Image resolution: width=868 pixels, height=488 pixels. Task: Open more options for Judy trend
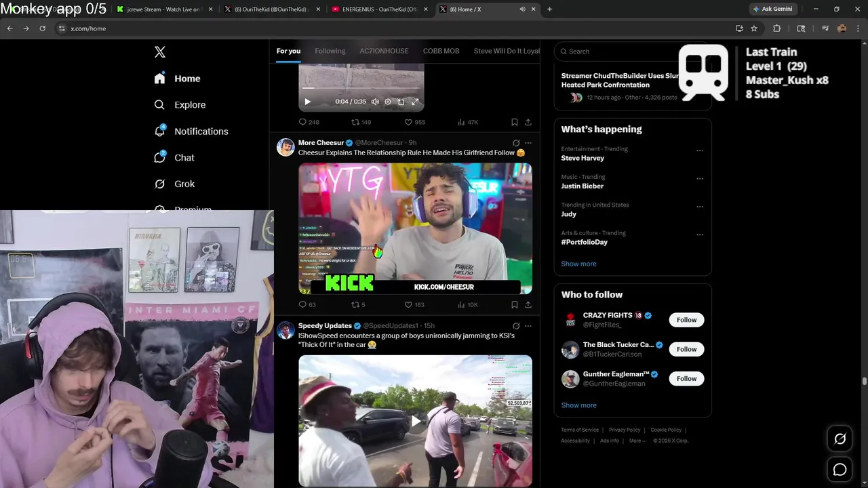click(700, 207)
